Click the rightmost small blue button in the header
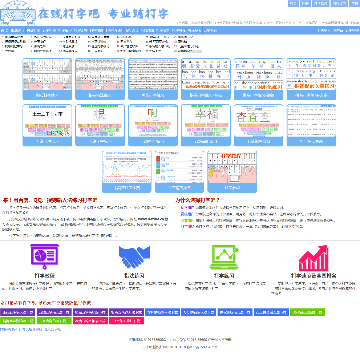The image size is (360, 360). click(354, 3)
